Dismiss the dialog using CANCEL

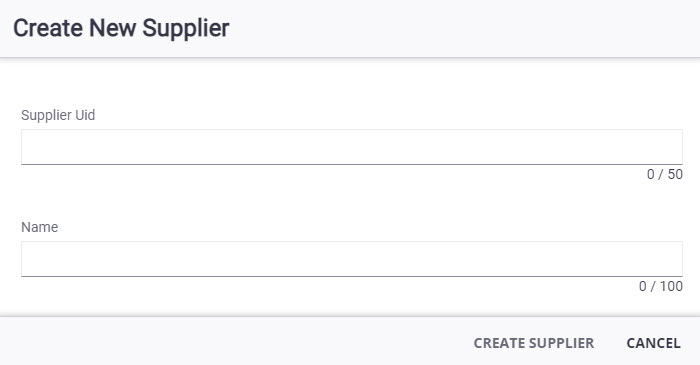pos(654,343)
